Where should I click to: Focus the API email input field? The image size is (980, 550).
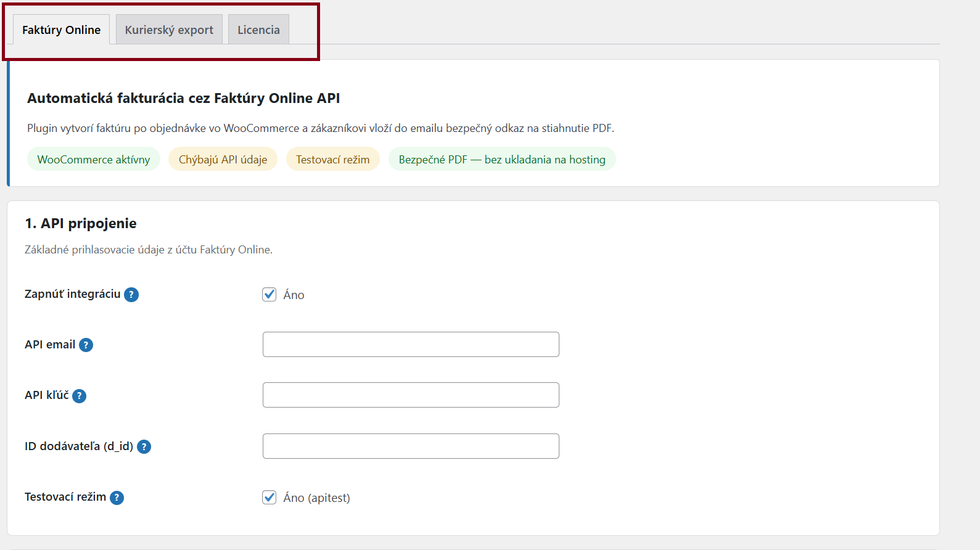pyautogui.click(x=411, y=344)
